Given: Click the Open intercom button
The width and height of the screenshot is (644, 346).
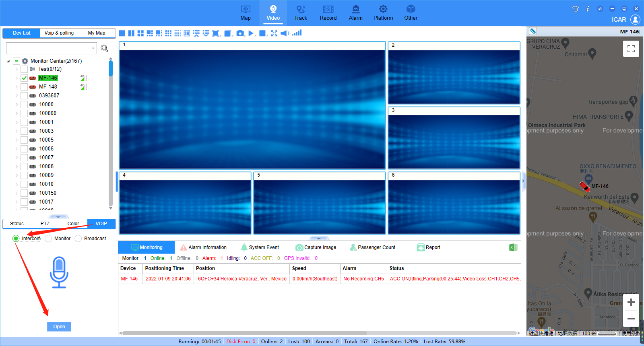Looking at the screenshot, I should 59,327.
